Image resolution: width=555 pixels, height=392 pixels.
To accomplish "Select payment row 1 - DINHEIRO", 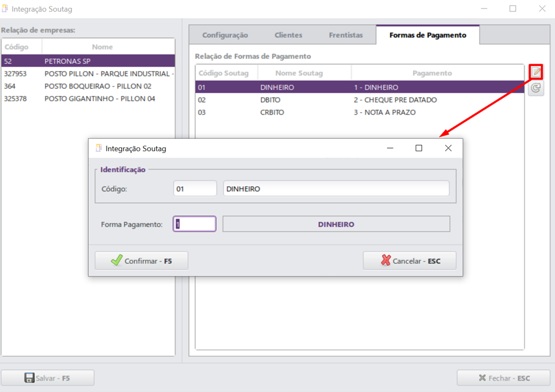I will (x=360, y=87).
